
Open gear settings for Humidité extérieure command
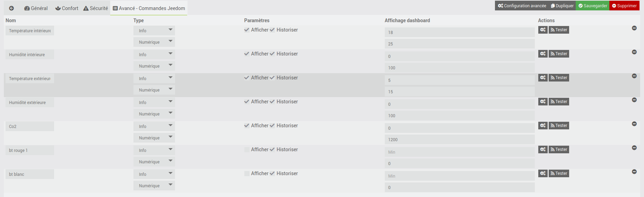coord(543,102)
